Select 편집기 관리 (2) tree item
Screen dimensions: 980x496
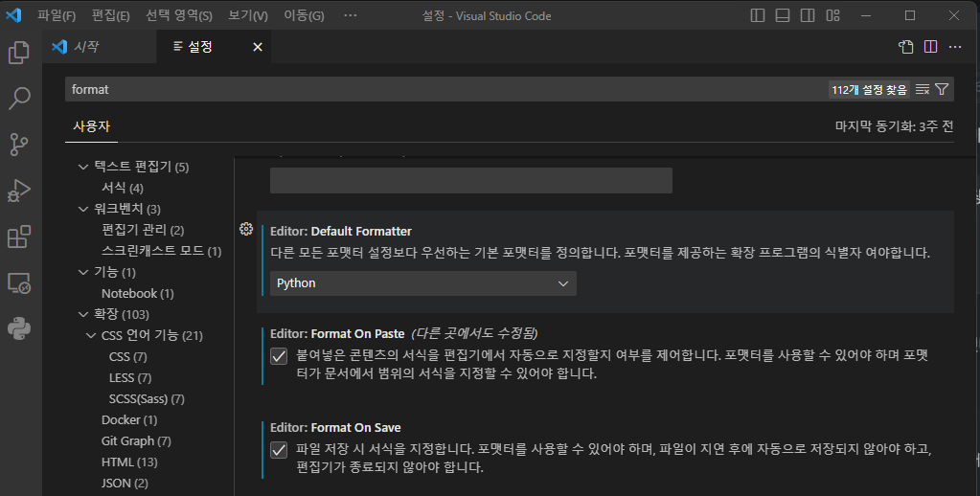(143, 230)
